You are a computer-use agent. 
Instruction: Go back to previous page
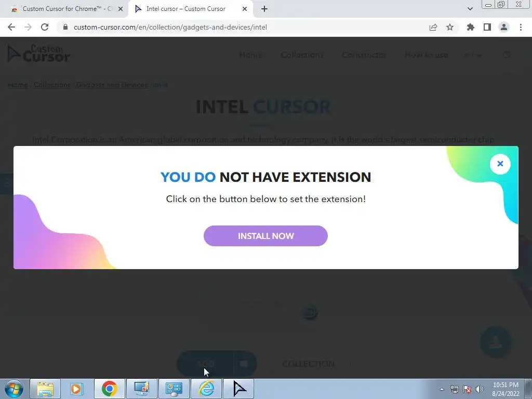coord(11,27)
